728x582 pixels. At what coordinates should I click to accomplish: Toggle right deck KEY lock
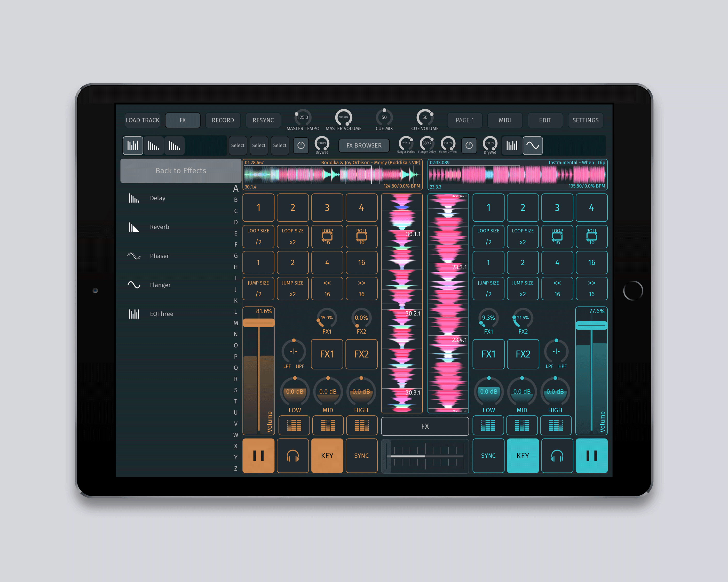523,456
